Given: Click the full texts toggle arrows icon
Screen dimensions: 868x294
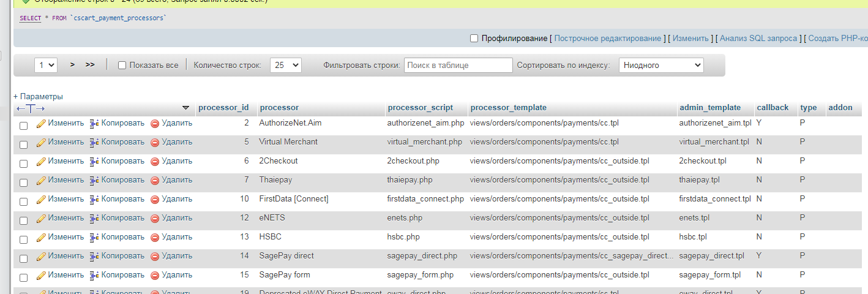Looking at the screenshot, I should click(31, 108).
